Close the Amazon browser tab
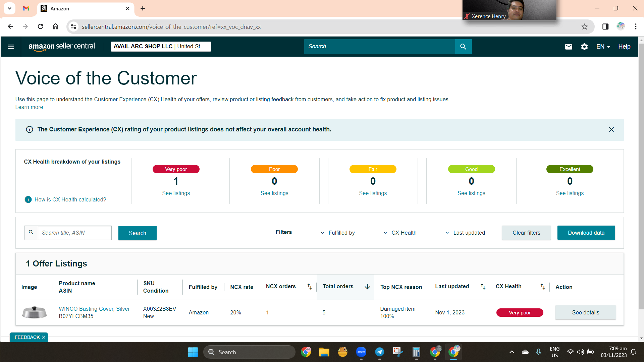The height and width of the screenshot is (362, 644). (x=127, y=8)
